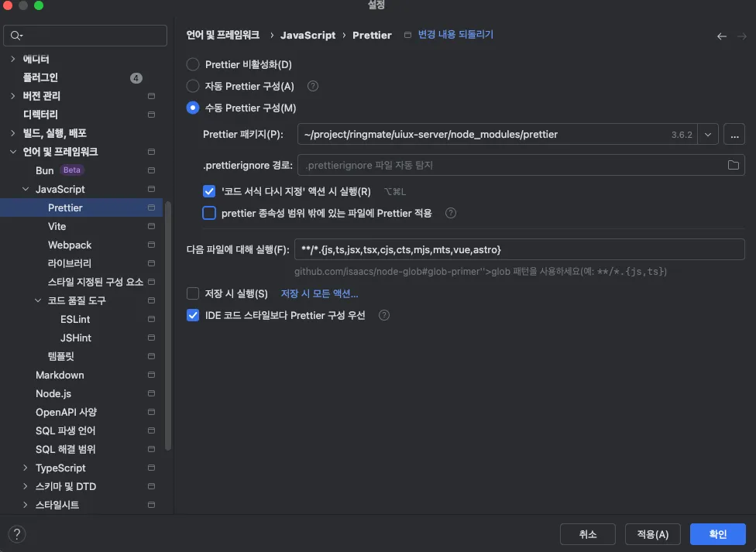Select SQL 파생 언어 in the settings tree
The height and width of the screenshot is (552, 756).
tap(66, 430)
